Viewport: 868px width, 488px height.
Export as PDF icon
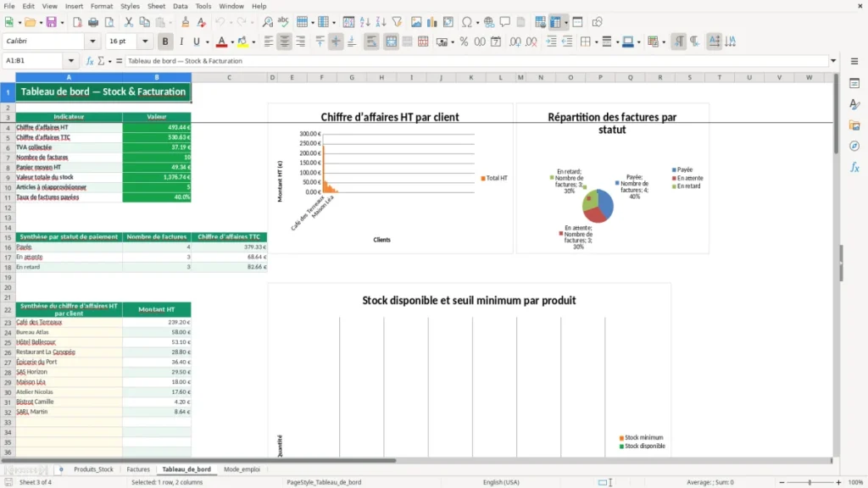77,22
